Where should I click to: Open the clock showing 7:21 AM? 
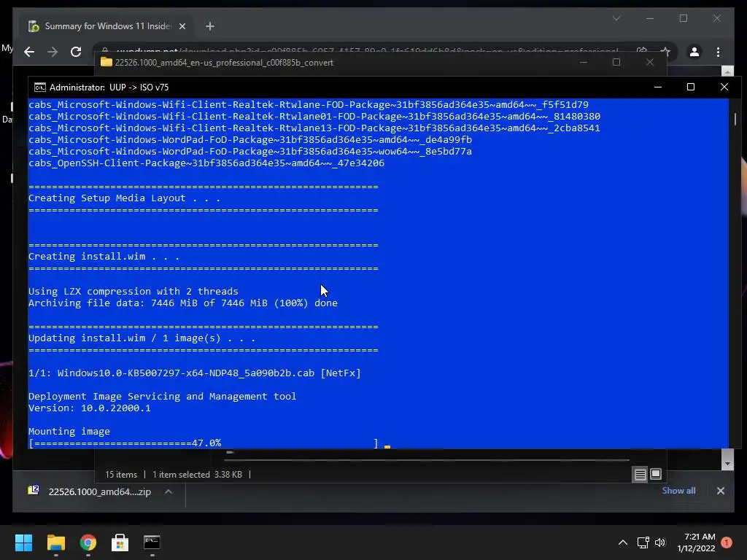click(696, 542)
